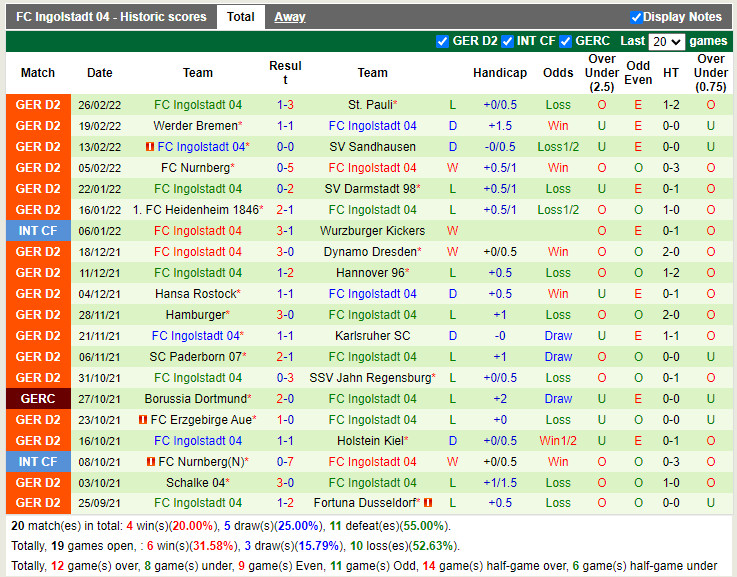The image size is (737, 577).
Task: Click the Handicap column header
Action: (500, 73)
